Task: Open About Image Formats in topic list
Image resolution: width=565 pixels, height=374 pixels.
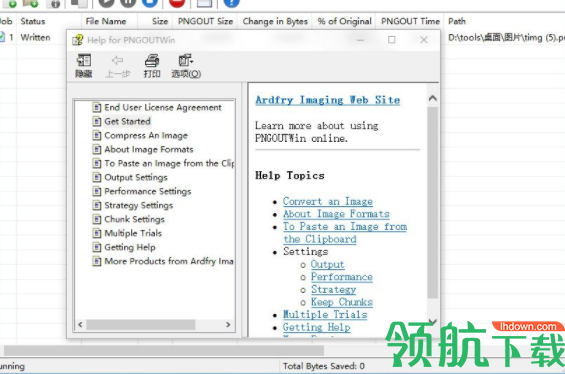Action: (x=148, y=149)
